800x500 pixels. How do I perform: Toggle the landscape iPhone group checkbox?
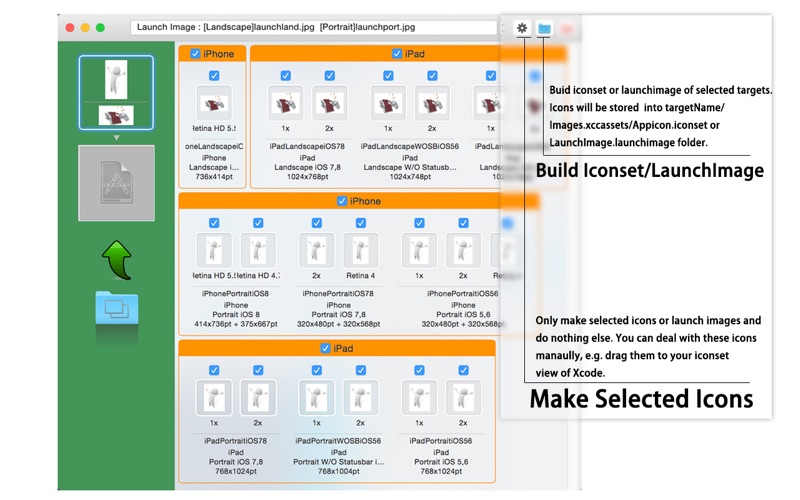click(195, 54)
